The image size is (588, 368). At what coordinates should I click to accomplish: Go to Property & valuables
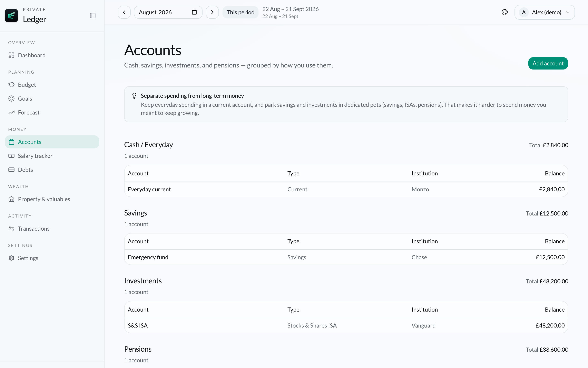tap(52, 199)
